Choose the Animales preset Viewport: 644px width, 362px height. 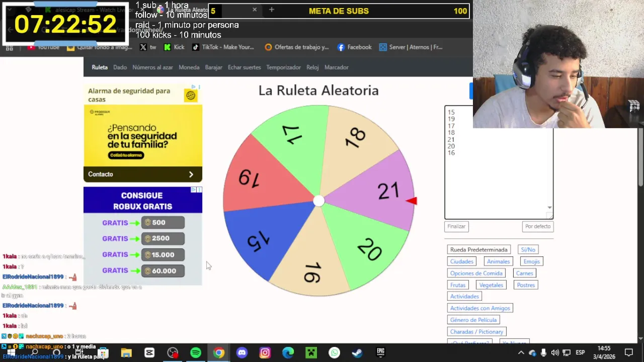point(498,261)
